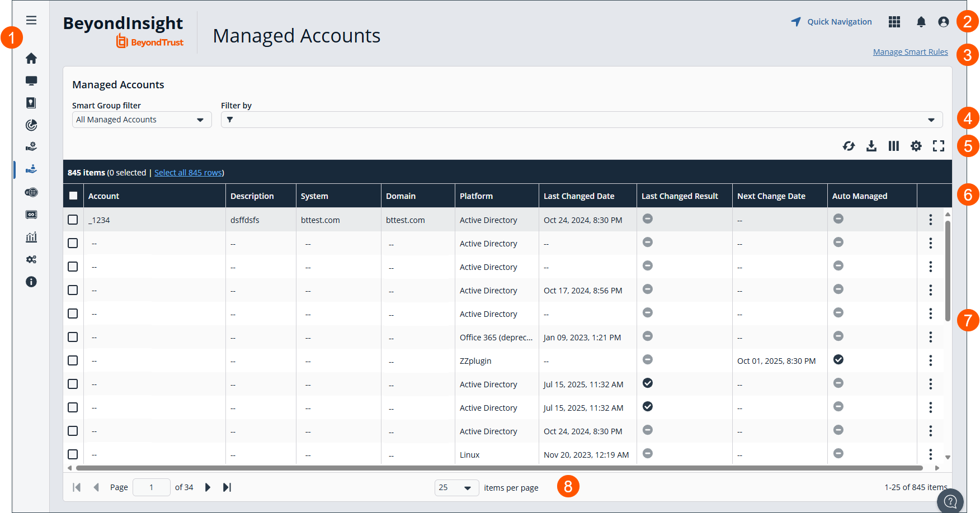This screenshot has height=513, width=980.
Task: Open the monitor screen icon in the sidebar
Action: click(x=31, y=80)
